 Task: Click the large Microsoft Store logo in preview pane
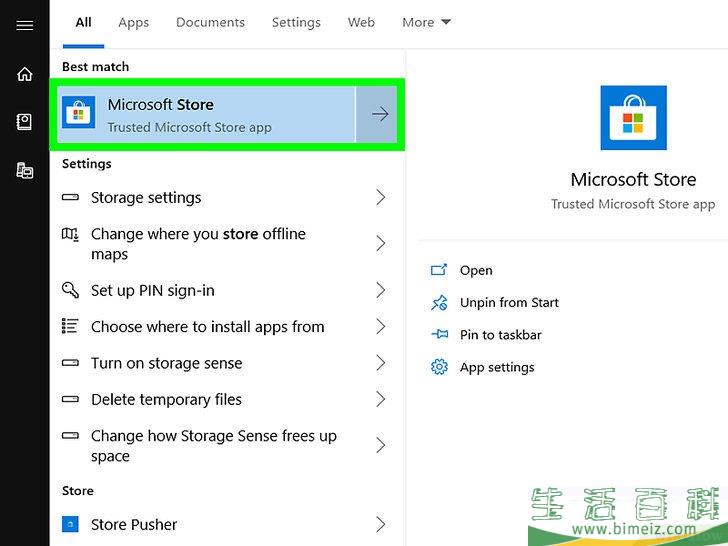(x=633, y=118)
